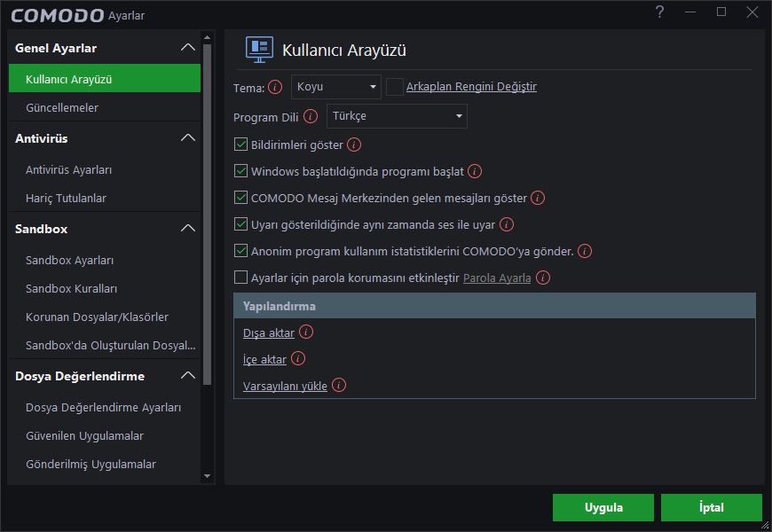Enable parola korumasını etkinleştir checkbox
Image resolution: width=772 pixels, height=532 pixels.
[x=240, y=278]
